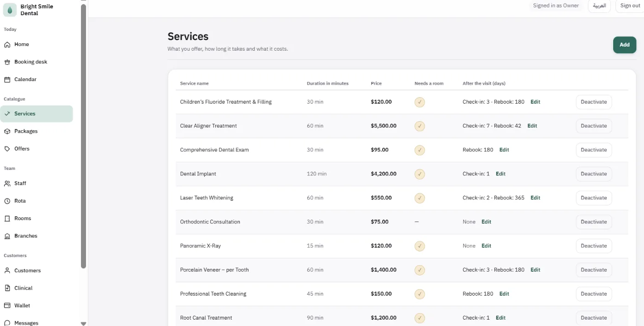Open Branches from sidebar

[x=36, y=236]
